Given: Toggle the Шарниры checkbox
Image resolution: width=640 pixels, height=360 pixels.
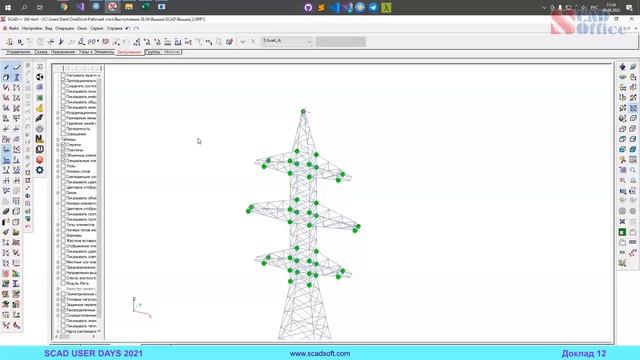Looking at the screenshot, I should (63, 235).
